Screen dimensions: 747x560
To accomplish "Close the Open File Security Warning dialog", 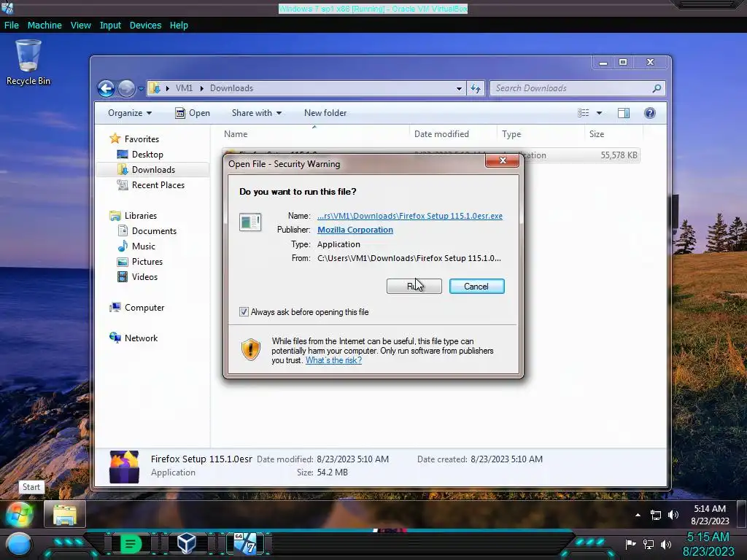I will pyautogui.click(x=502, y=160).
